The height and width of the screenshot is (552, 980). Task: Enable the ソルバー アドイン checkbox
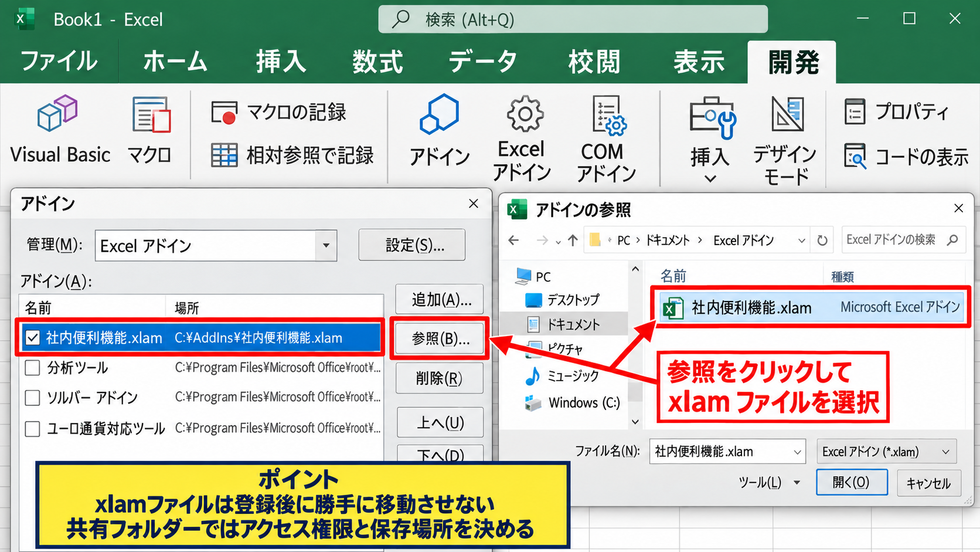point(33,398)
